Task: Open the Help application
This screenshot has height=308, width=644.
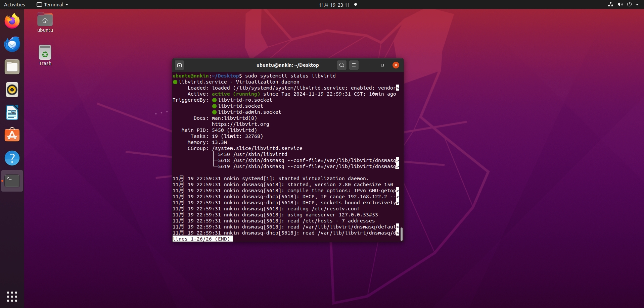Action: point(12,158)
